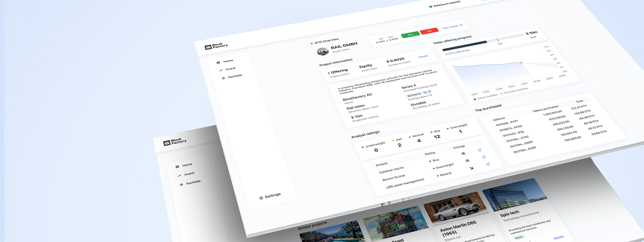Click the Buy rating count 12
Image resolution: width=644 pixels, height=242 pixels.
tap(437, 137)
